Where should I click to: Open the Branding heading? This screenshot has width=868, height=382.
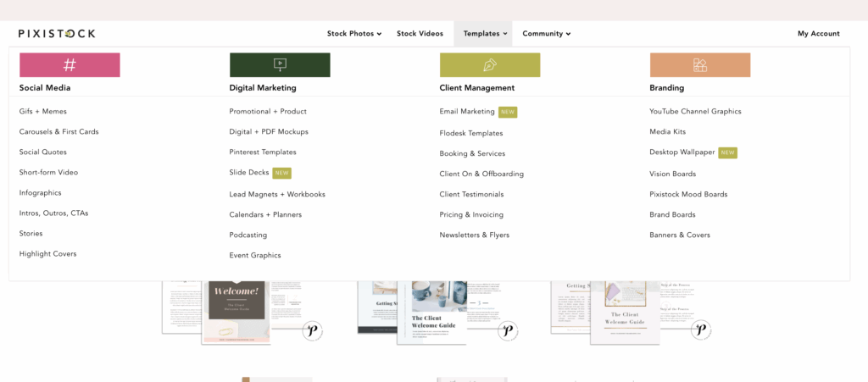tap(666, 88)
